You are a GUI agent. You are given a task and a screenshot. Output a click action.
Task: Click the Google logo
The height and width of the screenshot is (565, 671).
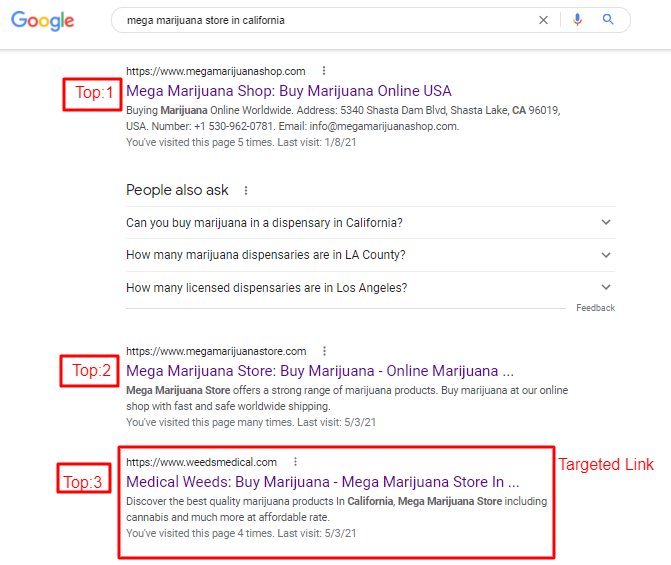42,21
